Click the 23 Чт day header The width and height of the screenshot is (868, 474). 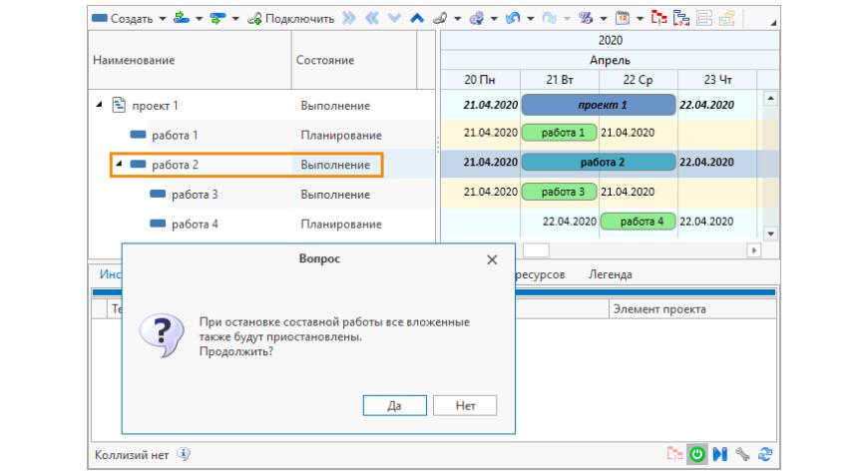coord(717,80)
